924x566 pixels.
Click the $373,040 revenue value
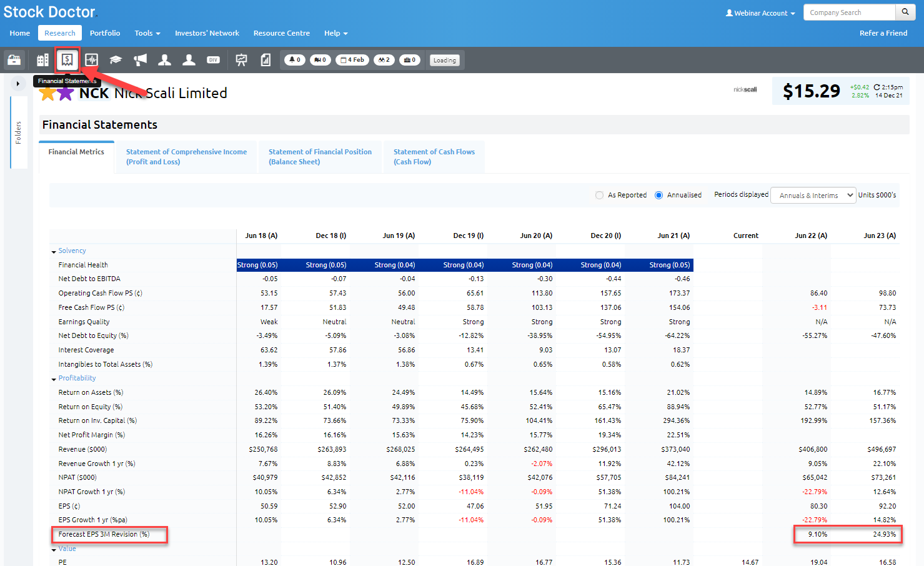(x=675, y=449)
